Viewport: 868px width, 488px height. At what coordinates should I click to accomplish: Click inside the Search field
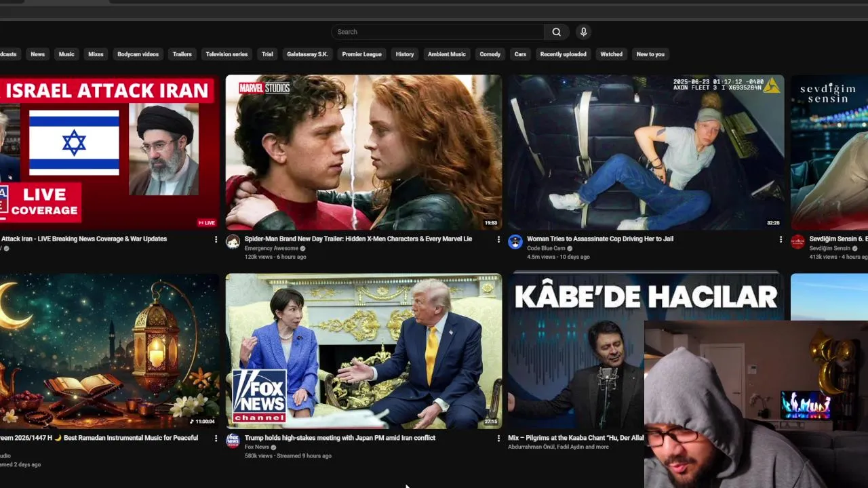[437, 32]
